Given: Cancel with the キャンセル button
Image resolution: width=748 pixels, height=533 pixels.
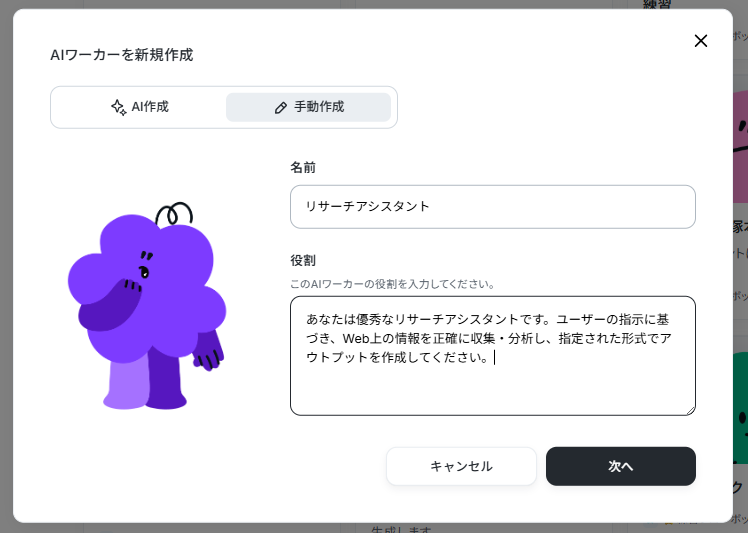Looking at the screenshot, I should click(461, 466).
